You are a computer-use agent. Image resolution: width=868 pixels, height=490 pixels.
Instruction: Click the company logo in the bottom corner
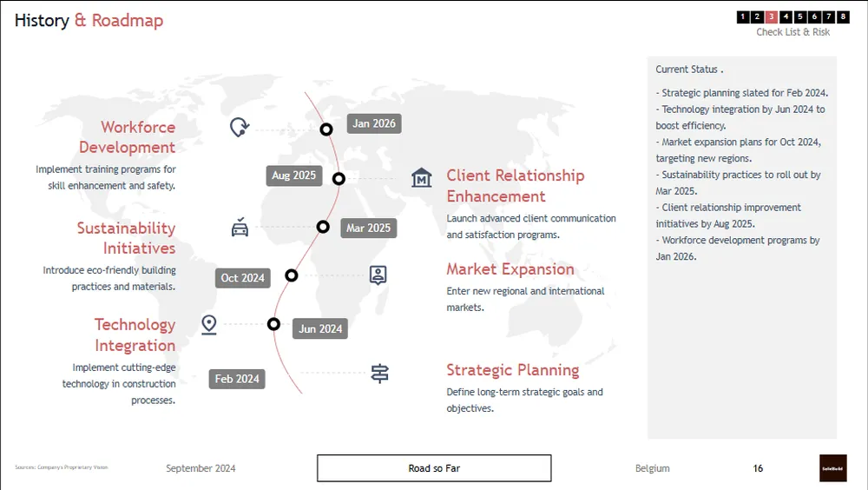point(832,468)
